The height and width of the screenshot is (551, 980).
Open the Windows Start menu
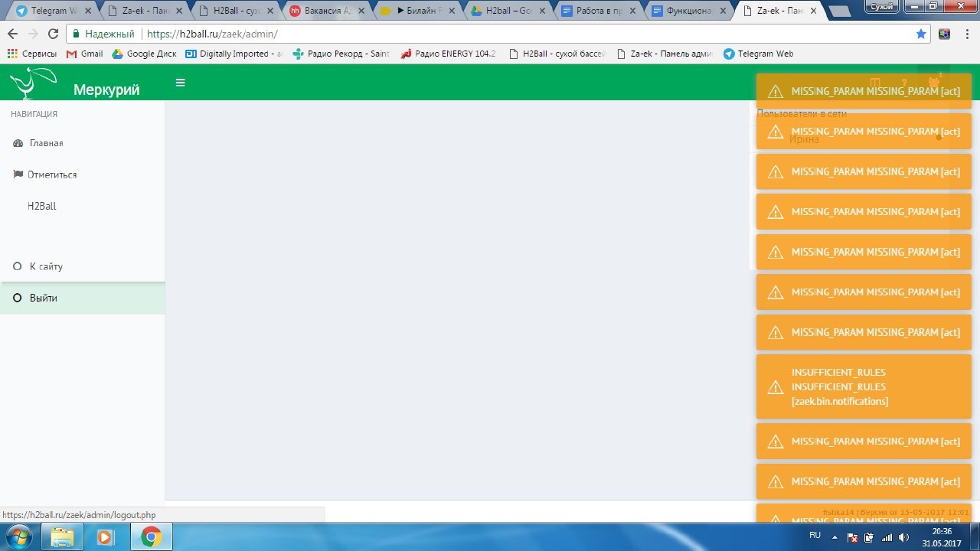(18, 536)
